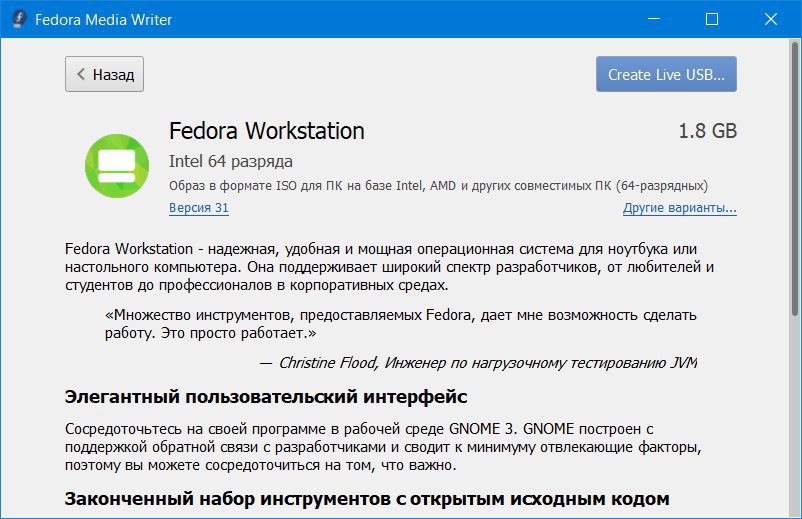This screenshot has width=802, height=519.
Task: Click the Christine Flood attribution line
Action: click(478, 363)
